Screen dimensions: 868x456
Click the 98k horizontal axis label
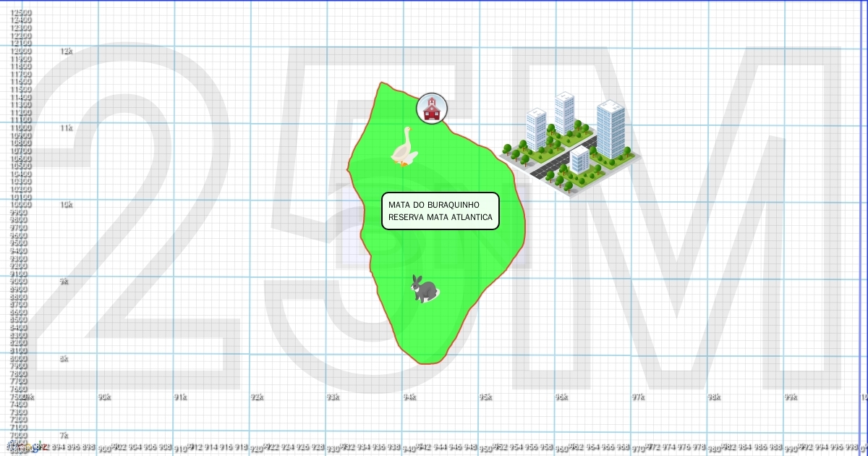(714, 397)
